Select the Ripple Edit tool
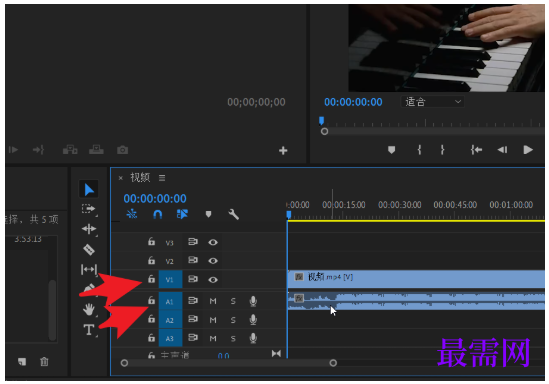The width and height of the screenshot is (549, 384). [x=89, y=229]
